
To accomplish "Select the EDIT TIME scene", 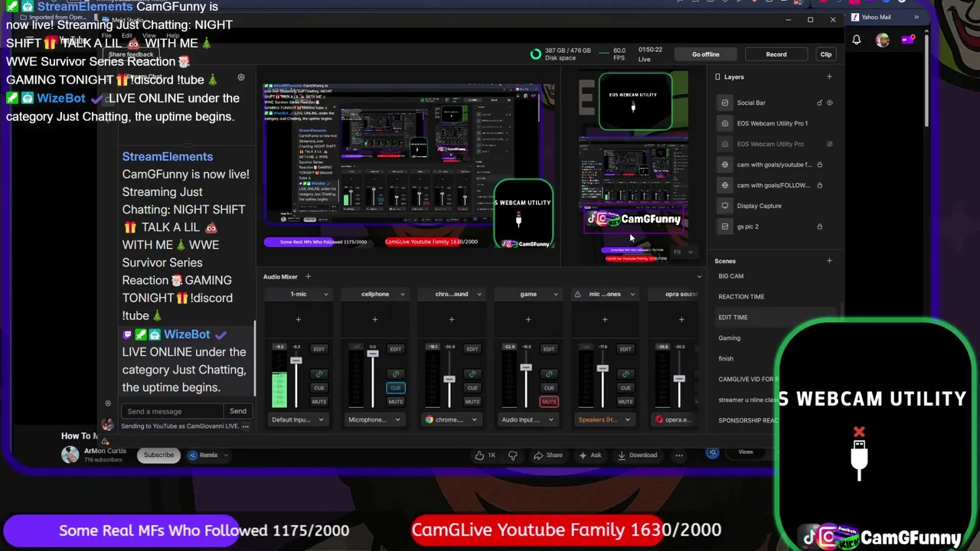I will tap(733, 318).
